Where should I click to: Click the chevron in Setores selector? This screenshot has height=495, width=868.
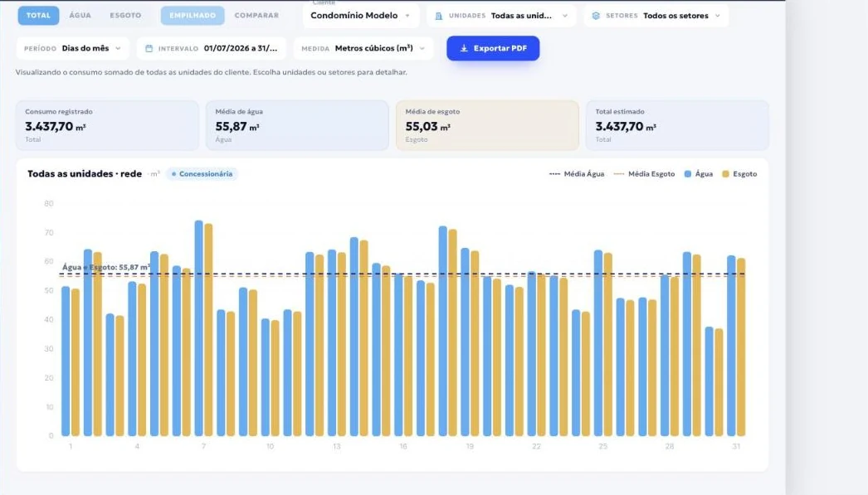pyautogui.click(x=718, y=16)
